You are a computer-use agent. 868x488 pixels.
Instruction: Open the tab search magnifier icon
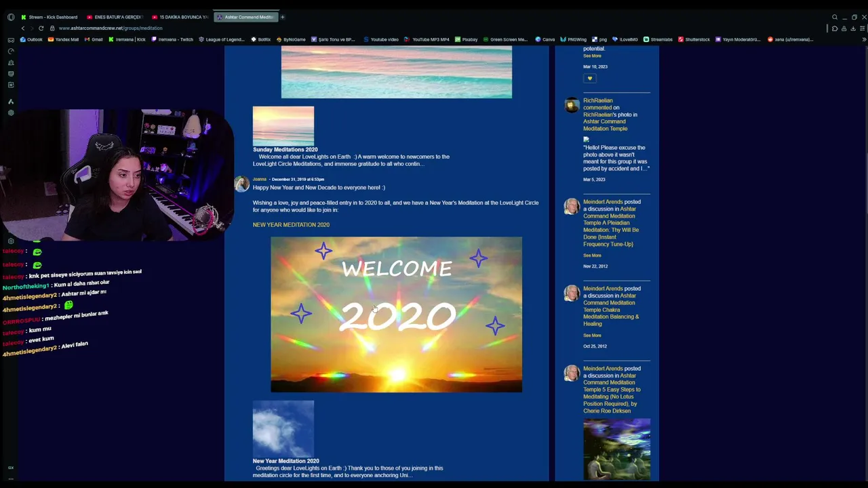(835, 17)
